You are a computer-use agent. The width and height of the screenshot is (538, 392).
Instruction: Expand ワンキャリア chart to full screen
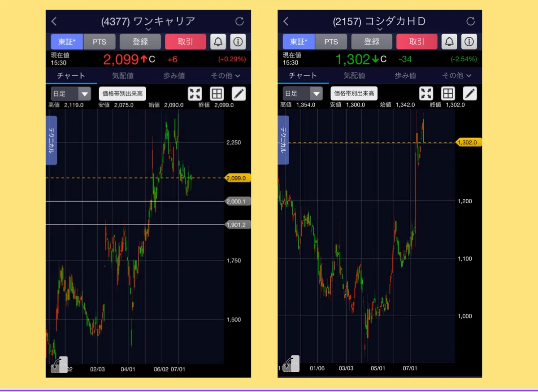195,93
